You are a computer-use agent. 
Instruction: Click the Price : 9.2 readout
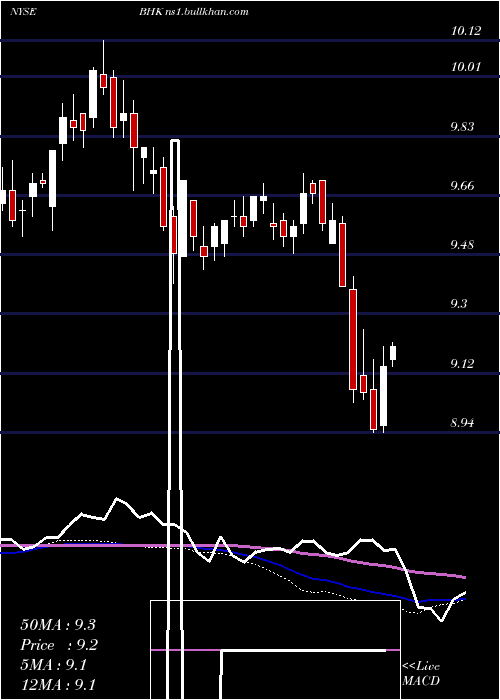tap(59, 645)
